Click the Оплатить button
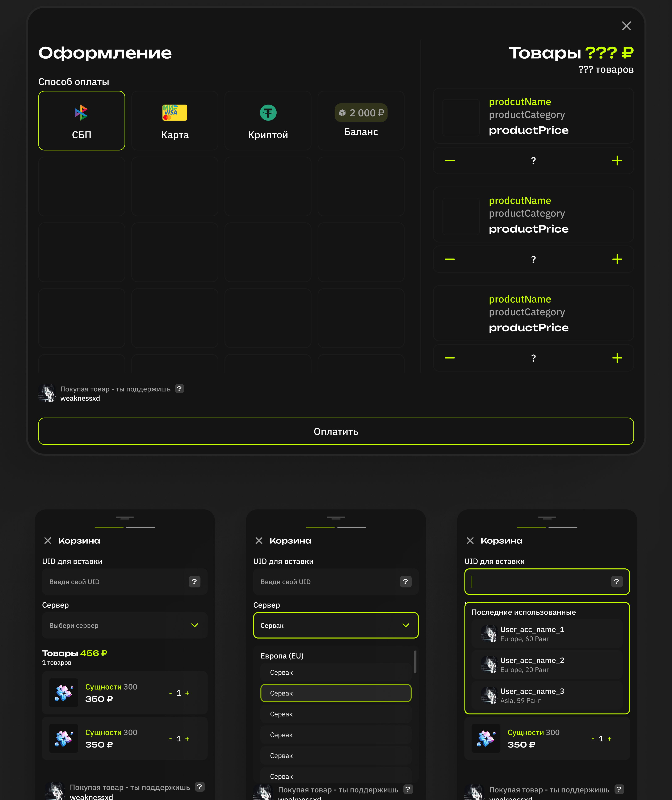The height and width of the screenshot is (800, 672). pyautogui.click(x=336, y=431)
